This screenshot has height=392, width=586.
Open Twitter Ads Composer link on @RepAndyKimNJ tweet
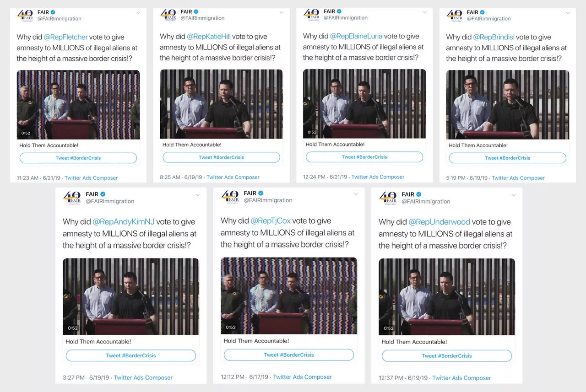point(143,378)
